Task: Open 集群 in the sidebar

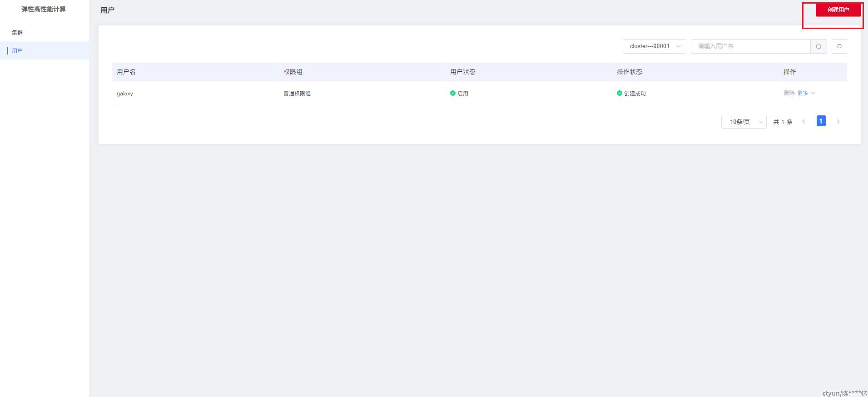Action: pyautogui.click(x=17, y=33)
